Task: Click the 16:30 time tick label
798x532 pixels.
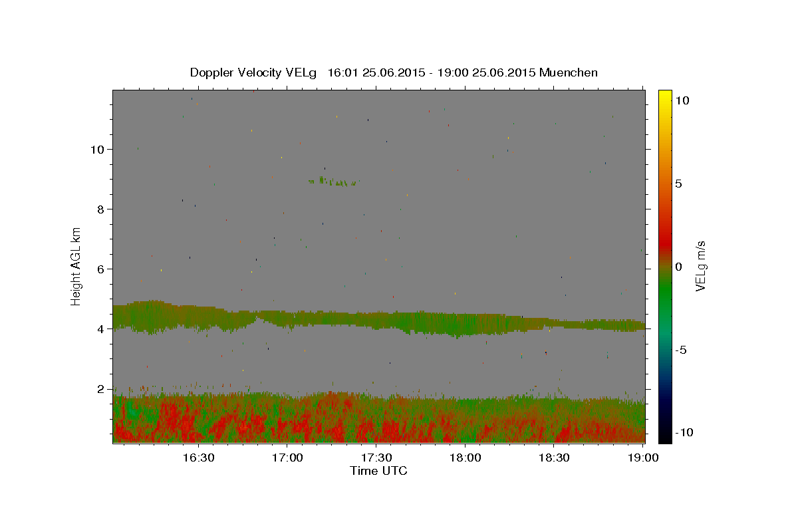Action: (x=198, y=458)
